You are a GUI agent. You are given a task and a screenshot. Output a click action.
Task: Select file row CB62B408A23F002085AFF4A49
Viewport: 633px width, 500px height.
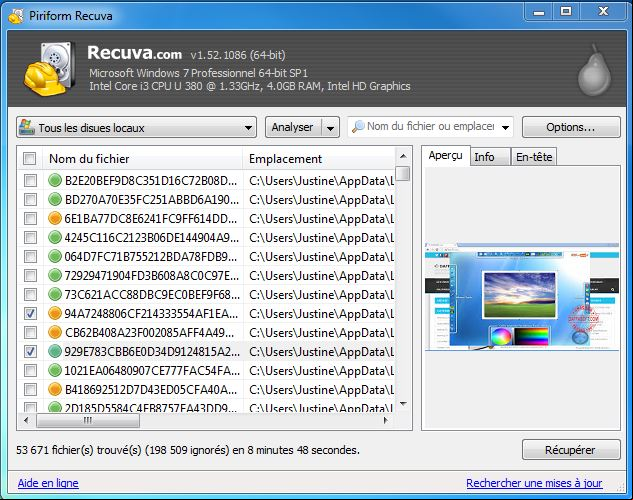[x=206, y=332]
